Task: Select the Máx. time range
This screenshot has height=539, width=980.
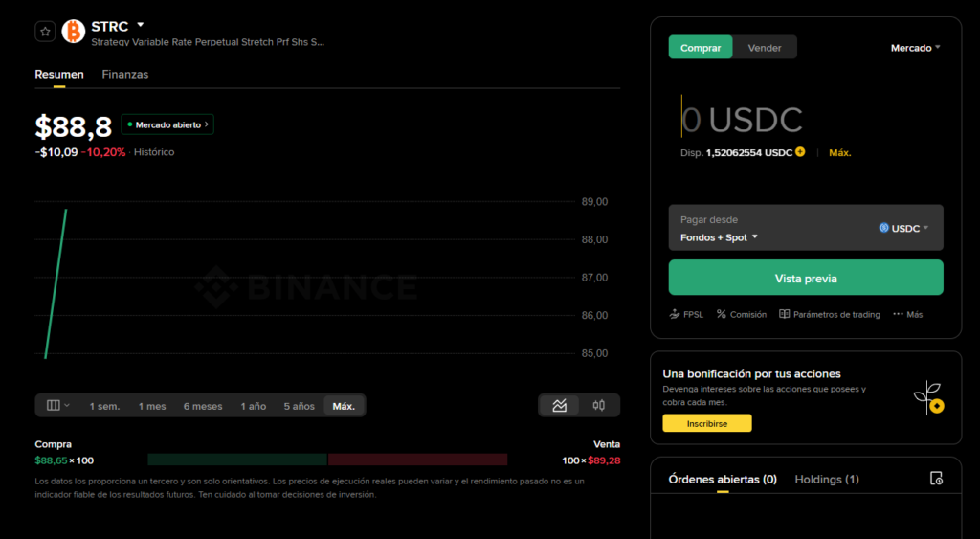Action: click(344, 407)
